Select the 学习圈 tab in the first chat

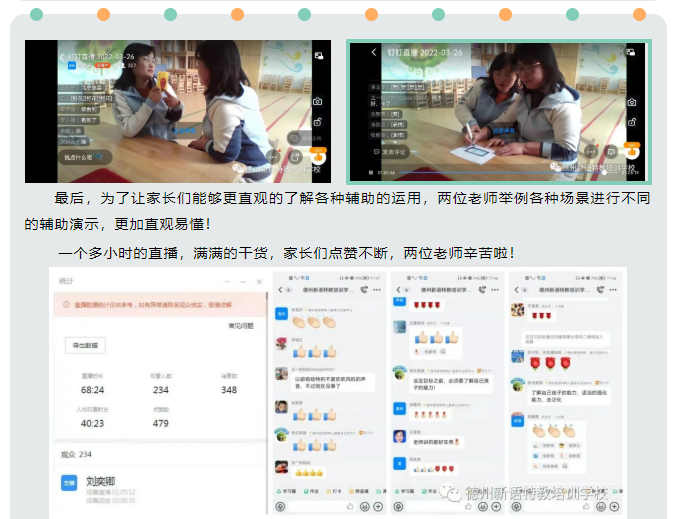pos(288,493)
